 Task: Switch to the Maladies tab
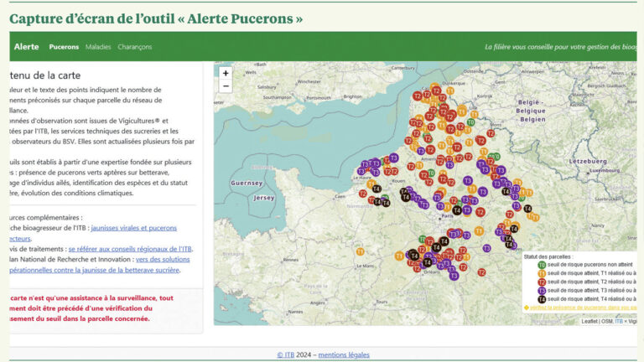(98, 47)
